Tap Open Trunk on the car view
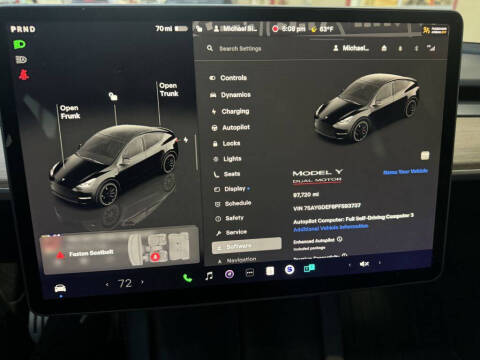Screen dimensions: 480x360 [x=169, y=89]
